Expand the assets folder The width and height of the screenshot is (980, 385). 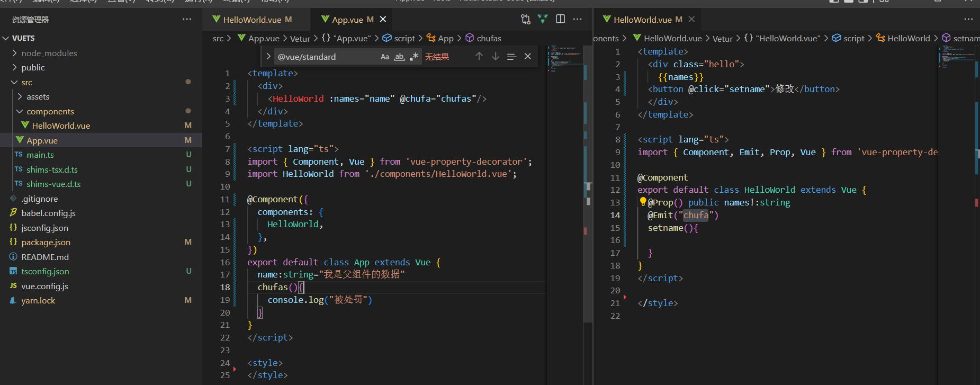[x=20, y=96]
